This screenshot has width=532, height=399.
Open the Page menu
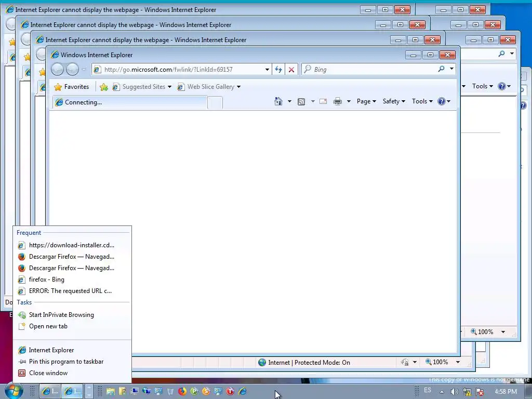[x=366, y=101]
